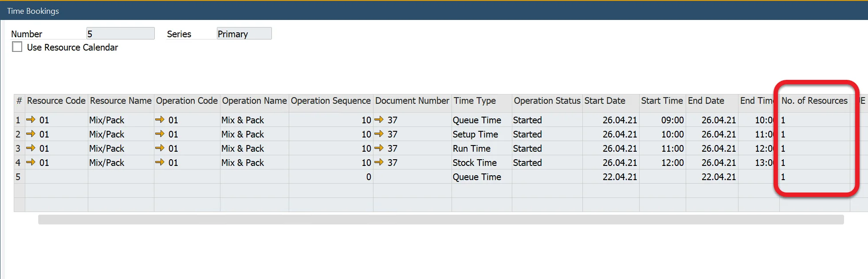Open Document Number 37 link arrow in row 1

pos(379,120)
